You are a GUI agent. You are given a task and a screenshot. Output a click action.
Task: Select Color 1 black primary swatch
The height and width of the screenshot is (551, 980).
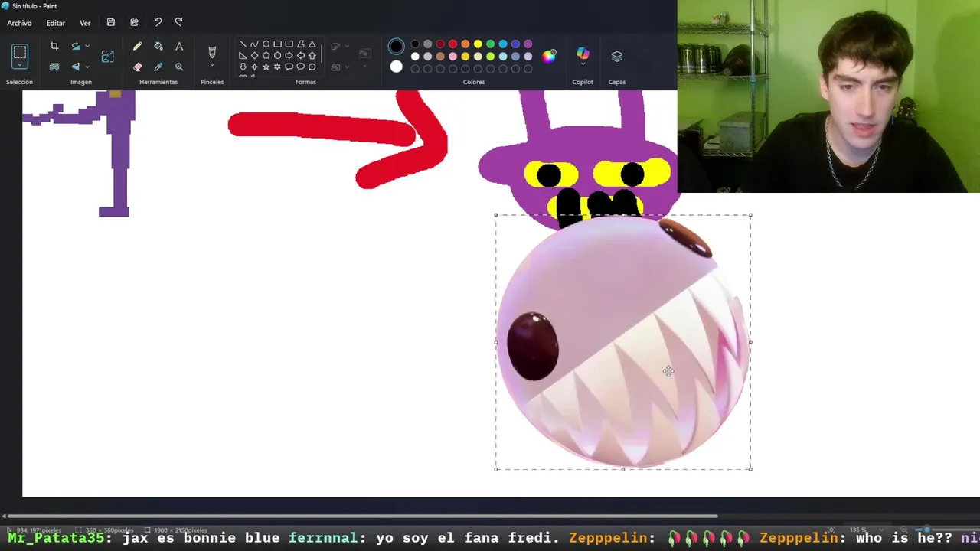[396, 47]
